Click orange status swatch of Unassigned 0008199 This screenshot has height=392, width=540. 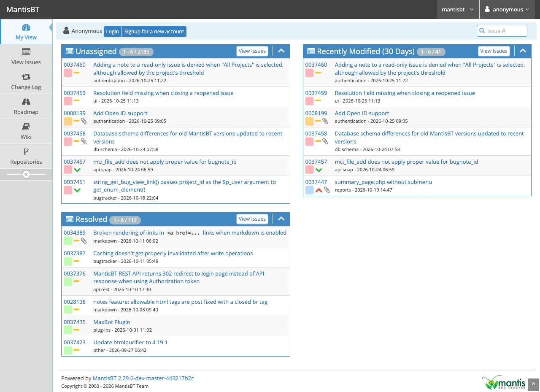point(68,121)
